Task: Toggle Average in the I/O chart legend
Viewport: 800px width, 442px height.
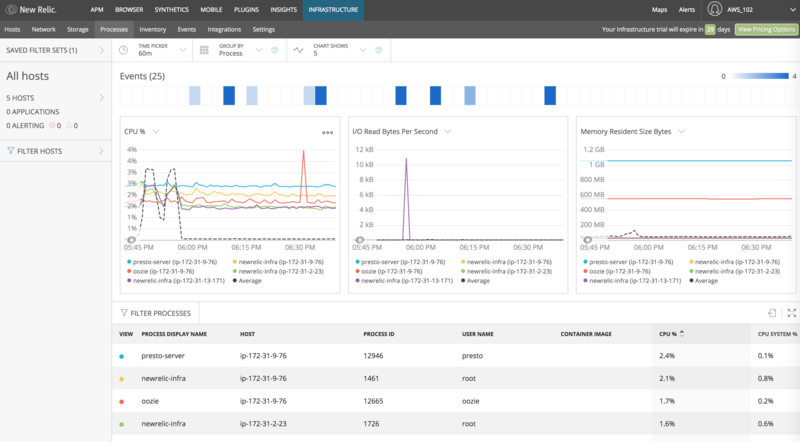Action: click(x=475, y=281)
